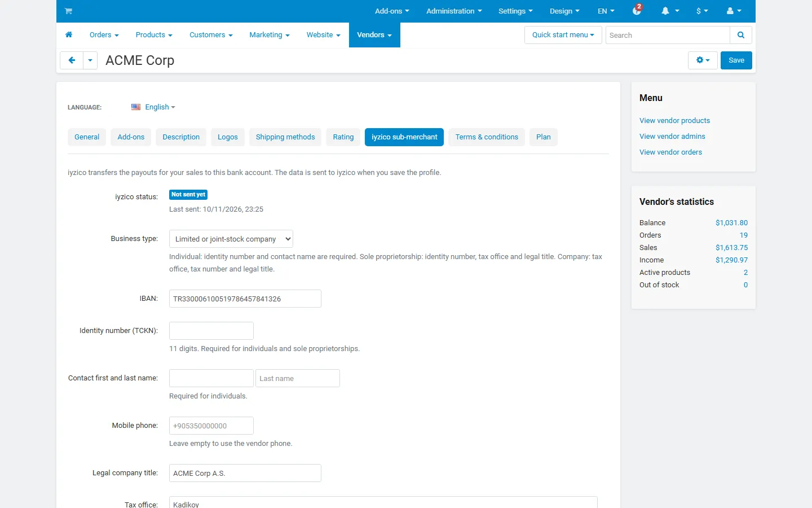
Task: Follow the View vendor admins link
Action: tap(672, 137)
